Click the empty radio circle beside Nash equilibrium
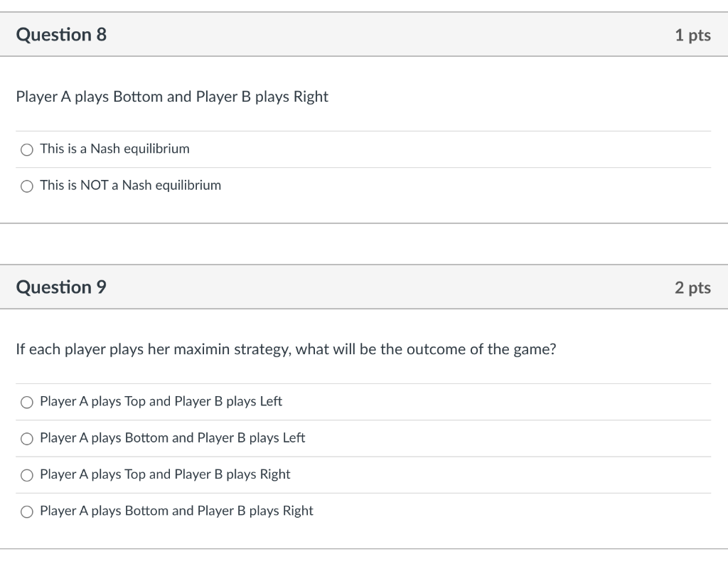The height and width of the screenshot is (569, 728). coord(26,149)
